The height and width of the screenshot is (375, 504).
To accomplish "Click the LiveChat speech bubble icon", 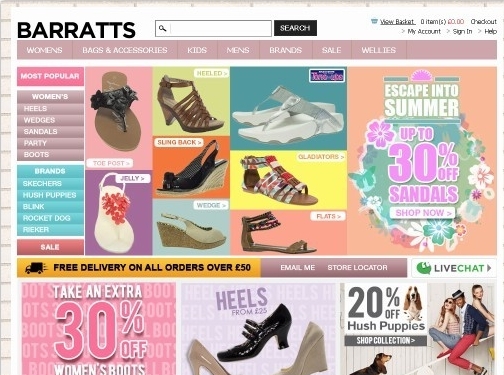I will (x=424, y=268).
